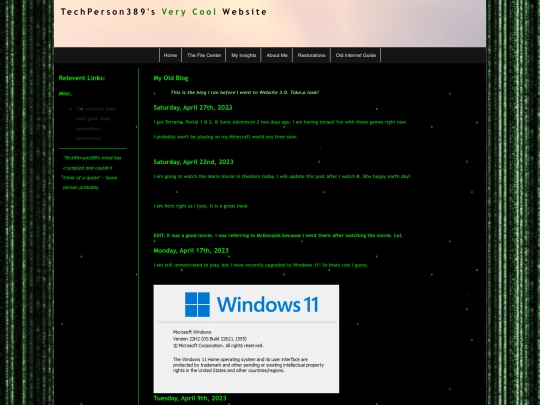Click the EDIT: It was a good movie line
The image size is (540, 405).
click(278, 236)
